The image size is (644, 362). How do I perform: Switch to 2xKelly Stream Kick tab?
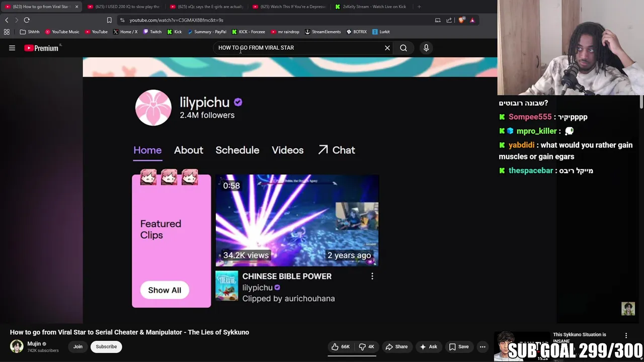click(x=371, y=7)
